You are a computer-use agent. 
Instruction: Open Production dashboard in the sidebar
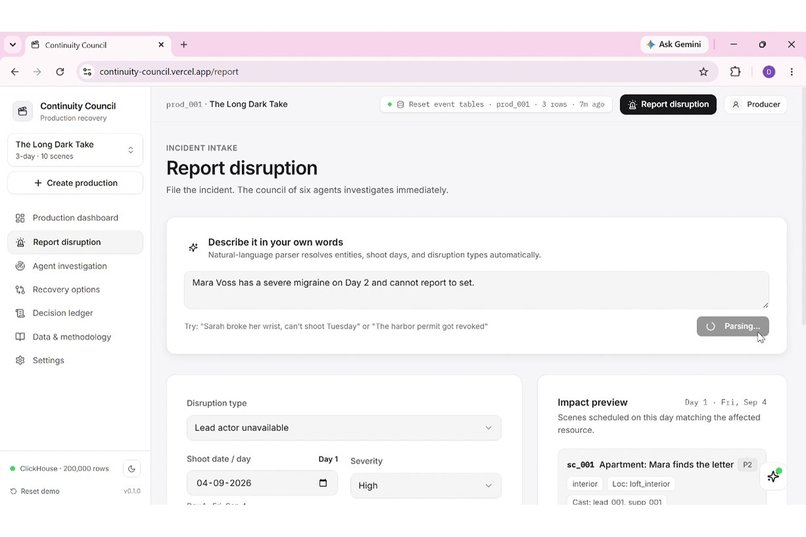[x=75, y=218]
